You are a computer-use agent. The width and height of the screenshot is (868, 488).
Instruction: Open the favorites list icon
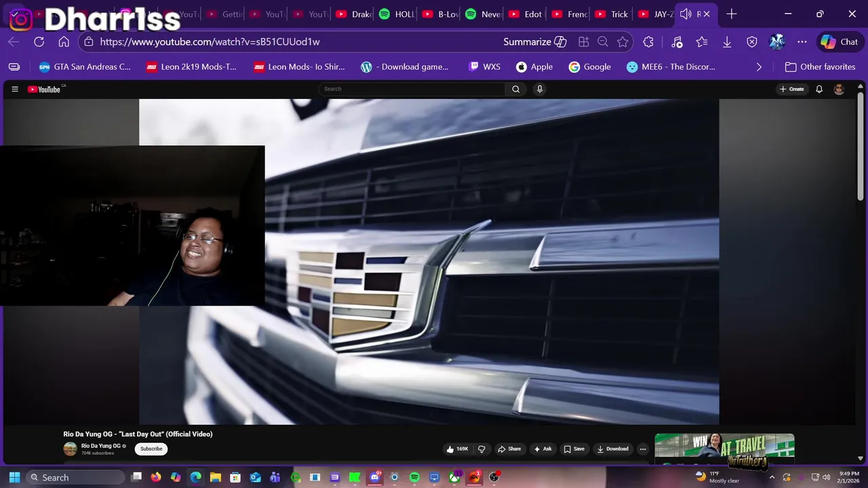click(702, 42)
